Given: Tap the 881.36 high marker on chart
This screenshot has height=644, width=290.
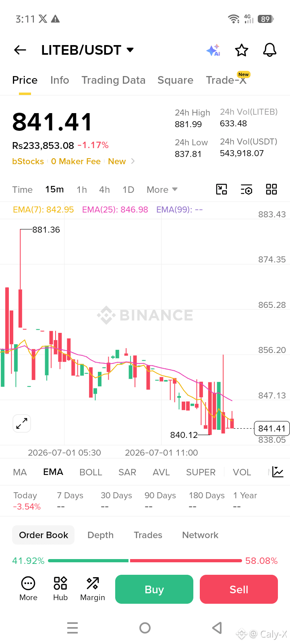Looking at the screenshot, I should pos(46,230).
